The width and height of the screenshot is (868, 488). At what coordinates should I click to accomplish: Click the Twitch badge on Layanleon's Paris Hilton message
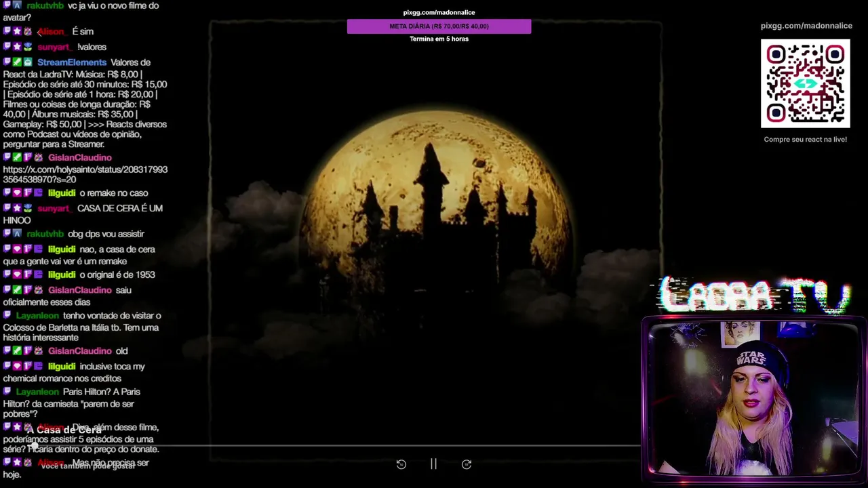click(x=7, y=392)
